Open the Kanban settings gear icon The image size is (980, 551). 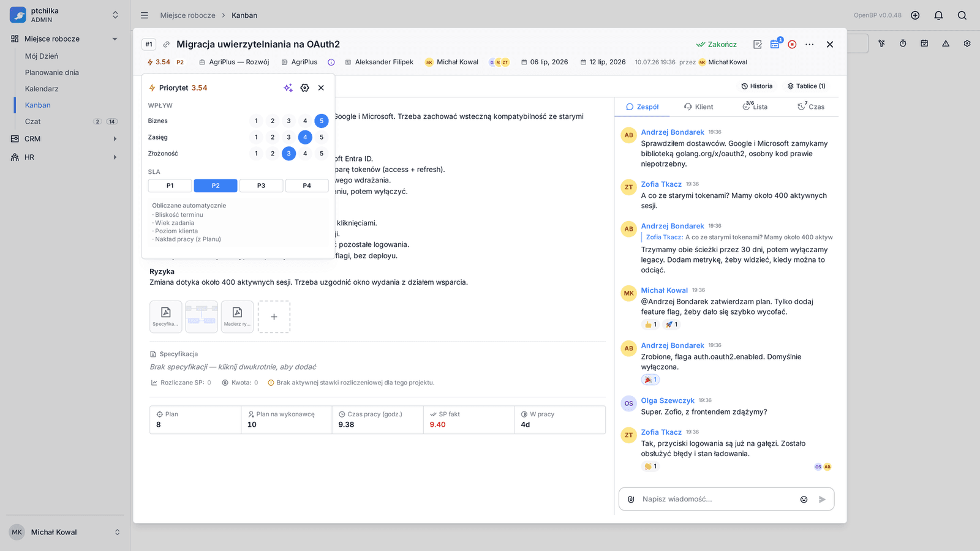[967, 43]
